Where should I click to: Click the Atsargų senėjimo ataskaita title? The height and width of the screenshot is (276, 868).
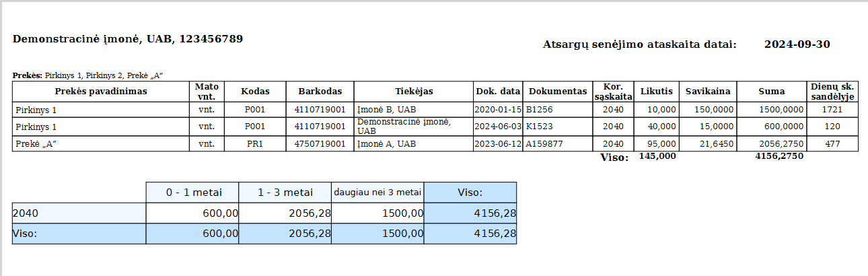pyautogui.click(x=639, y=45)
